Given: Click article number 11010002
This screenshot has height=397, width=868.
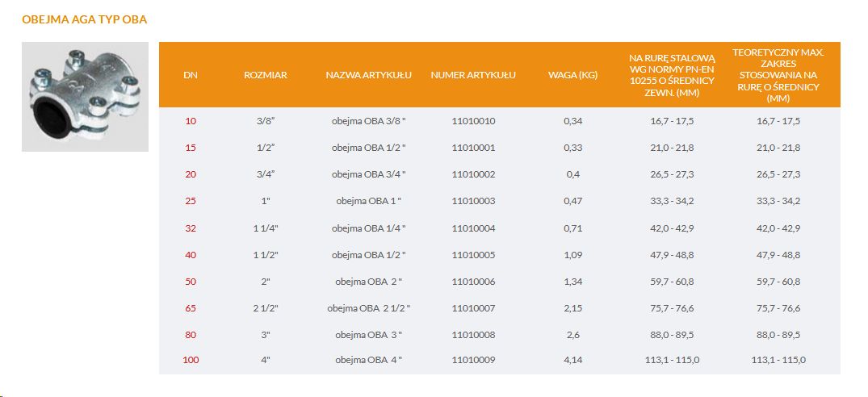Looking at the screenshot, I should (473, 174).
